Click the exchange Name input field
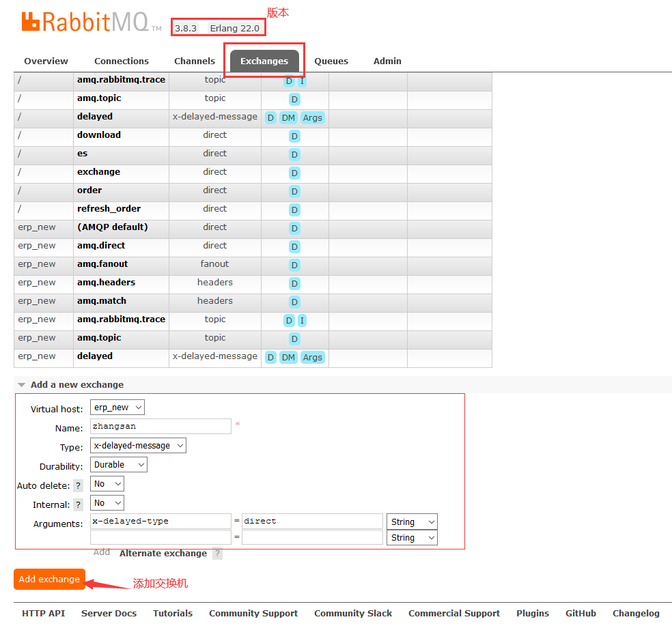672x628 pixels. (160, 426)
